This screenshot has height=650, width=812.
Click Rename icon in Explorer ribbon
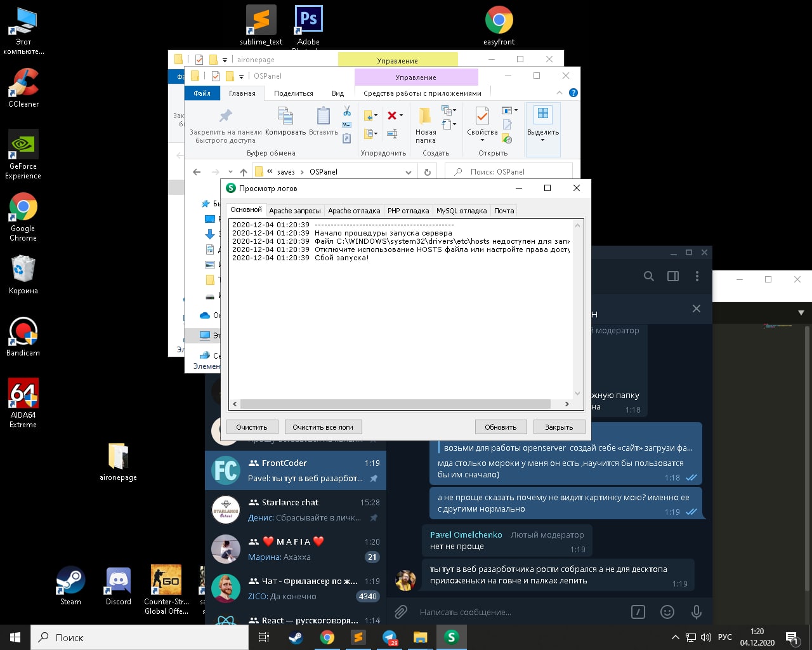pos(392,133)
